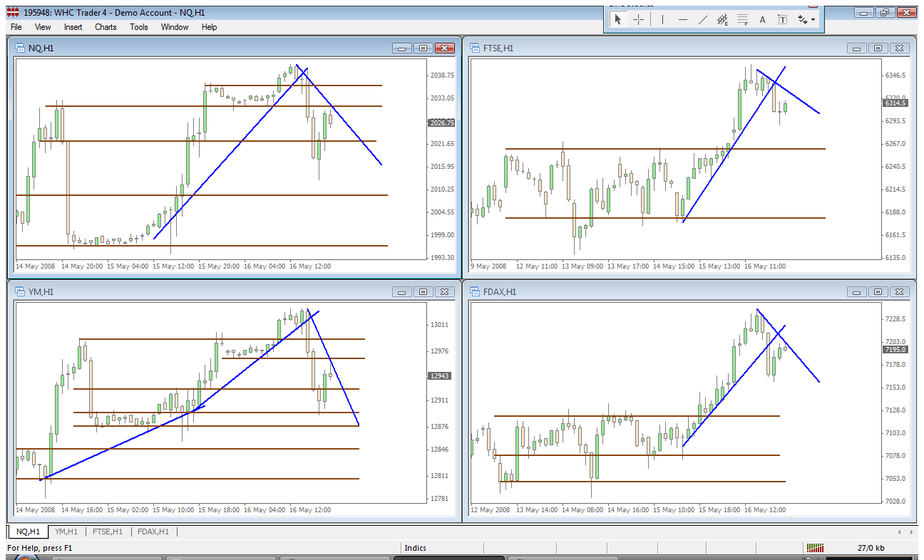Click the 7195.0 current price label
The width and height of the screenshot is (924, 560).
click(x=895, y=350)
